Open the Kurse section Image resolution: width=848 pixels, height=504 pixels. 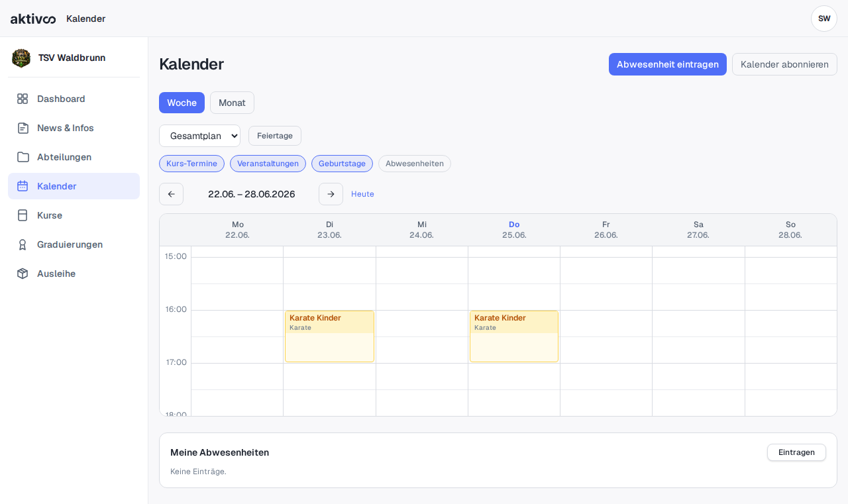pos(74,215)
